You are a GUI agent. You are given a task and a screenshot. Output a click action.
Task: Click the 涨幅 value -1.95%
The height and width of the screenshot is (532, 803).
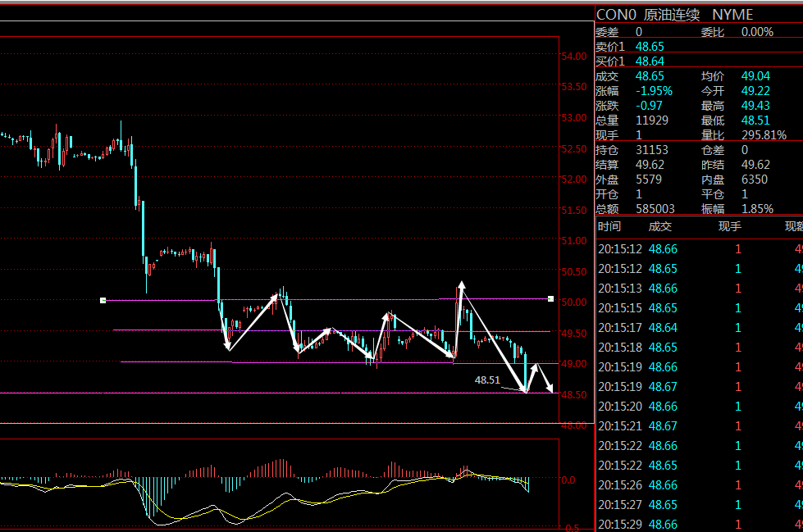(654, 91)
